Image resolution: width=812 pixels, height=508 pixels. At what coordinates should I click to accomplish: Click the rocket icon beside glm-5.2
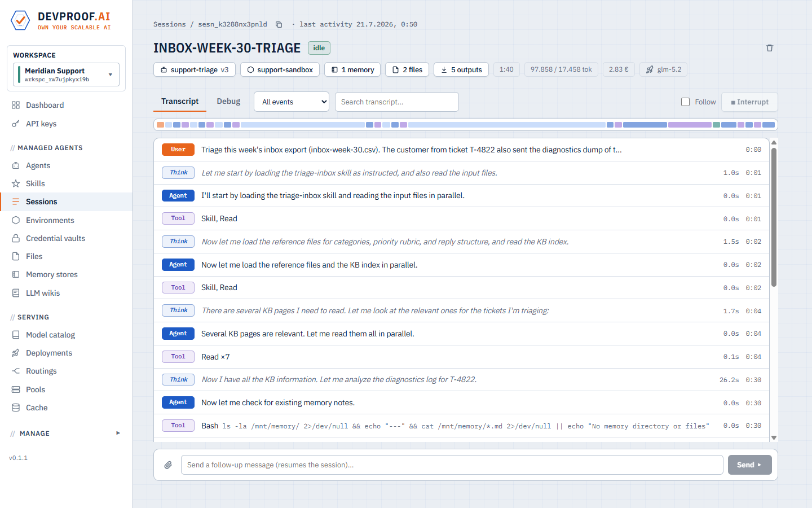coord(650,69)
